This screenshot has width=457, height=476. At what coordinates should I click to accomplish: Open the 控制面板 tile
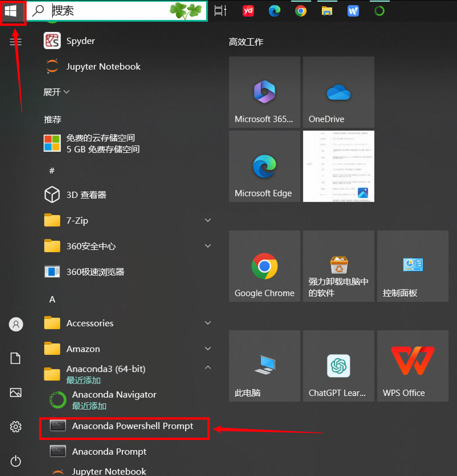[x=413, y=266]
